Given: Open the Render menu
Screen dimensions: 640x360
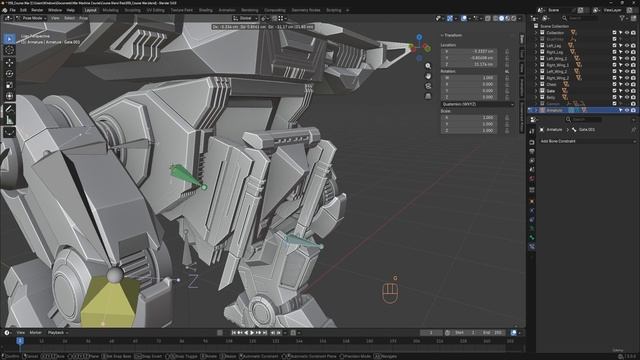Looking at the screenshot, I should click(x=37, y=10).
